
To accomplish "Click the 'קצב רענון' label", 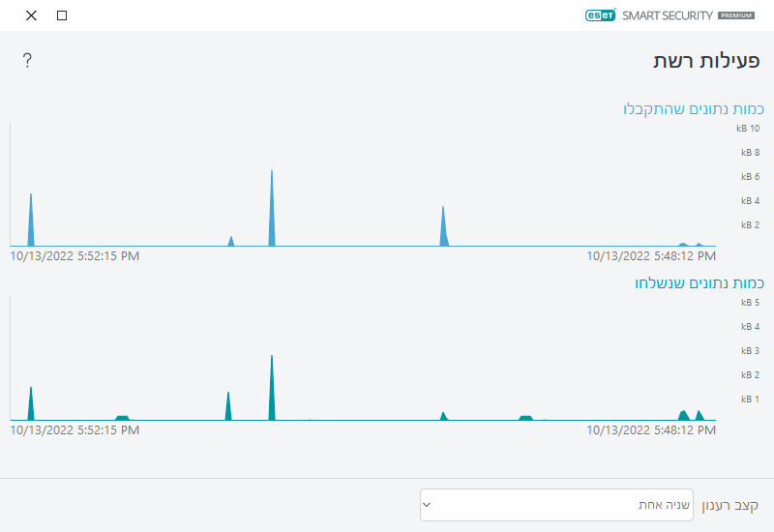I will coord(730,505).
